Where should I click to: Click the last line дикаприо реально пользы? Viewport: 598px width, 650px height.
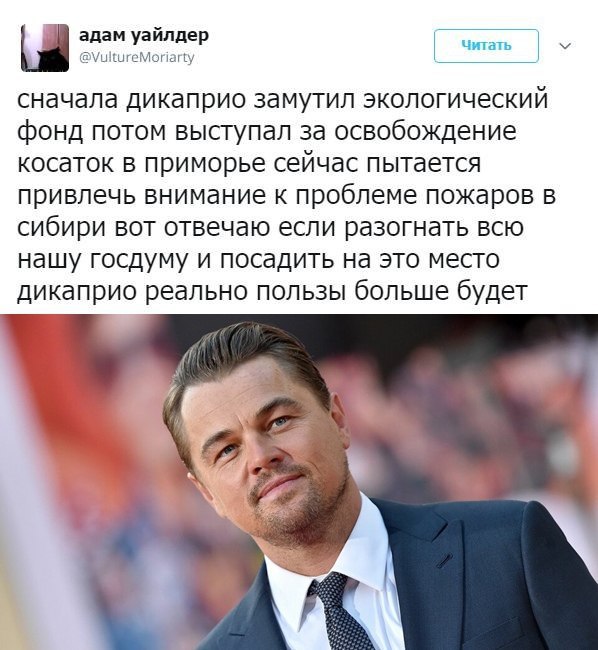pos(272,291)
